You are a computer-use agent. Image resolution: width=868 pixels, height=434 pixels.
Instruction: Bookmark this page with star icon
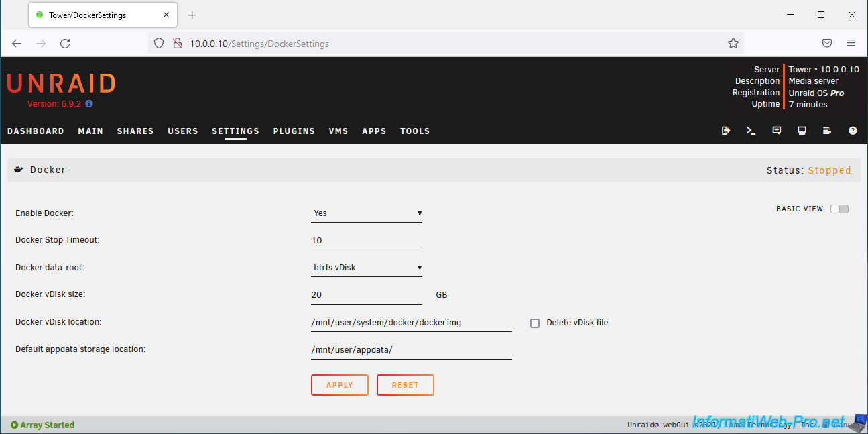point(733,43)
